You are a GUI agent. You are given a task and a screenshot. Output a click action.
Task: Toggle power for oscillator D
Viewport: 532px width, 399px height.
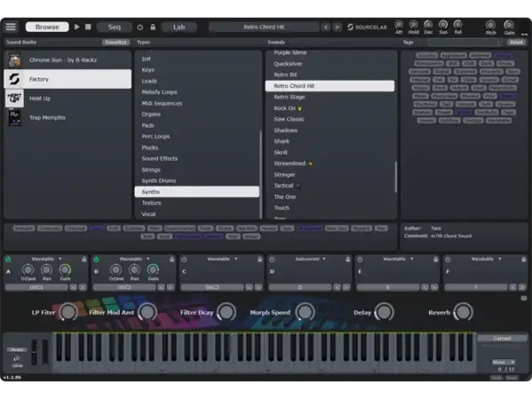tap(272, 259)
